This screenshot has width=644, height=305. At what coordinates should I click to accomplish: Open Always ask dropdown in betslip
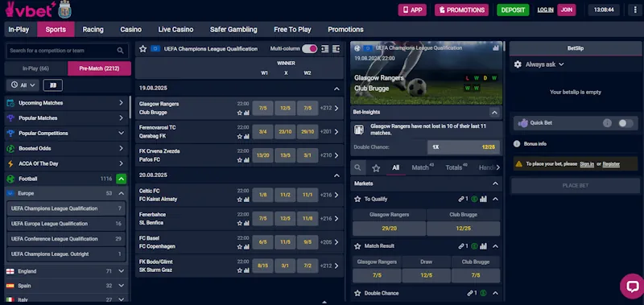[x=545, y=64]
